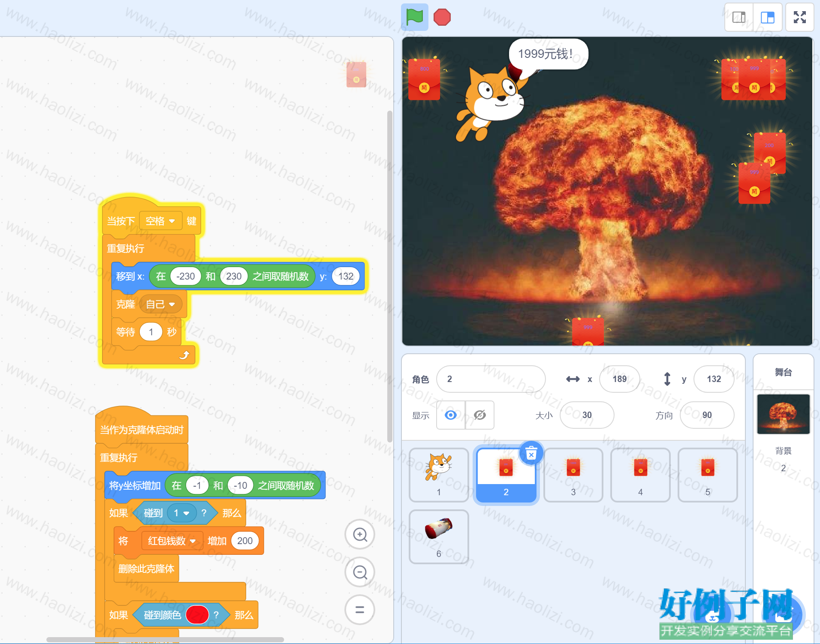This screenshot has height=644, width=820.
Task: Reset workspace zoom with equals button
Action: [360, 610]
